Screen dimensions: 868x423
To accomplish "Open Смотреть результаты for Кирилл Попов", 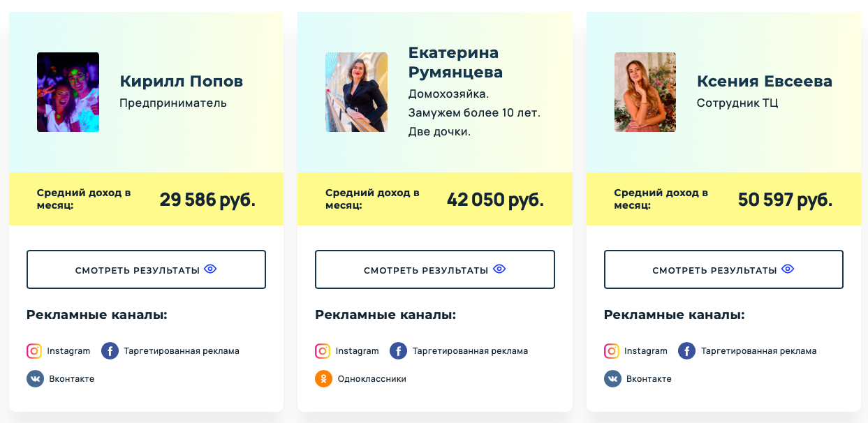I will (x=146, y=269).
